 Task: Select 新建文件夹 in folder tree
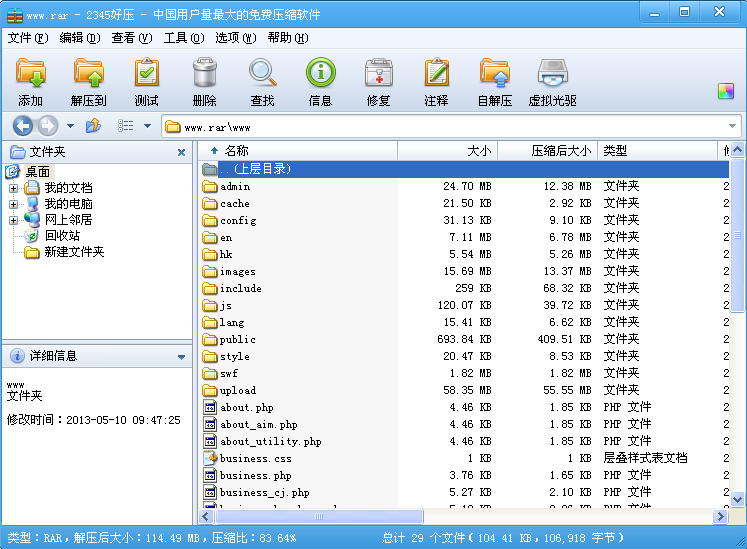click(x=74, y=252)
